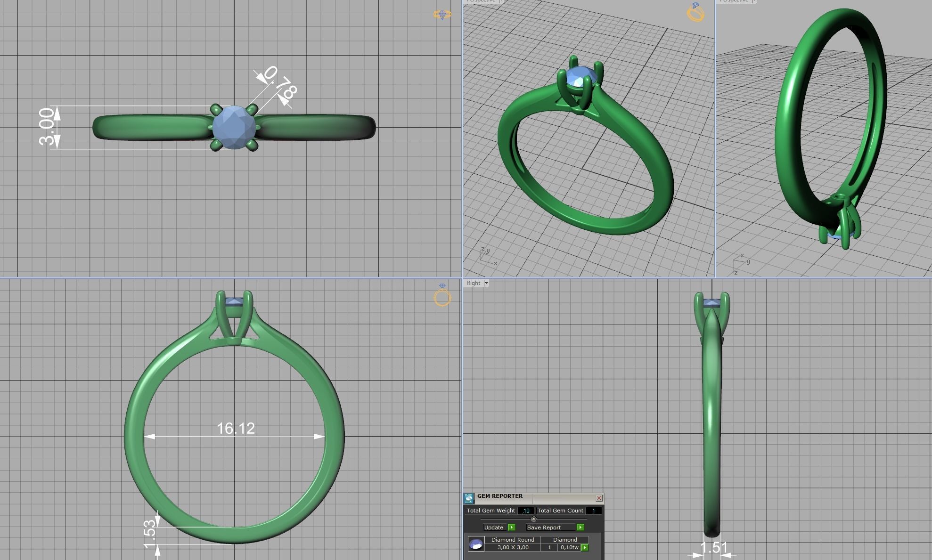The width and height of the screenshot is (932, 560).
Task: Click the '0,10tw' weight cell
Action: (570, 547)
